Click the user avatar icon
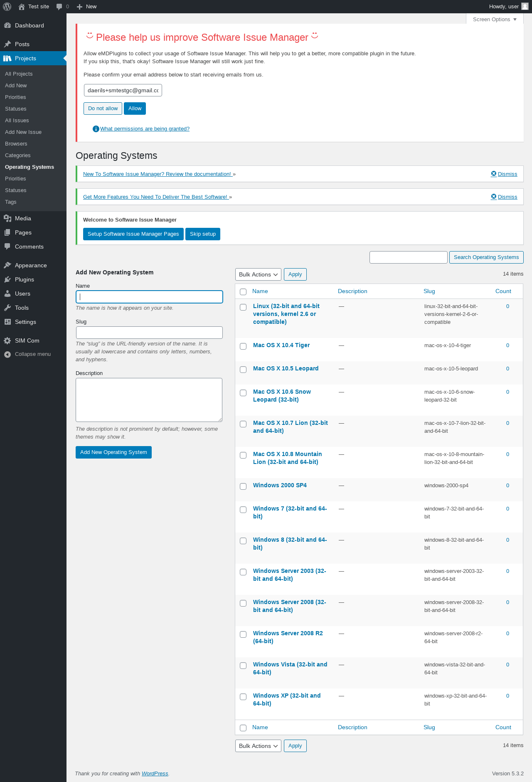Screen dimensions: 532x782 coord(525,6)
